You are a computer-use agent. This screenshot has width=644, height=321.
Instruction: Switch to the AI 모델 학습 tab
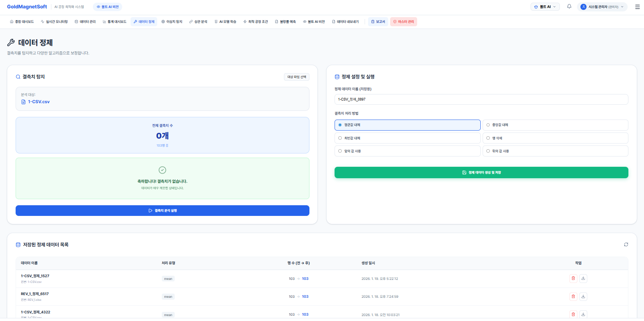[x=225, y=22]
